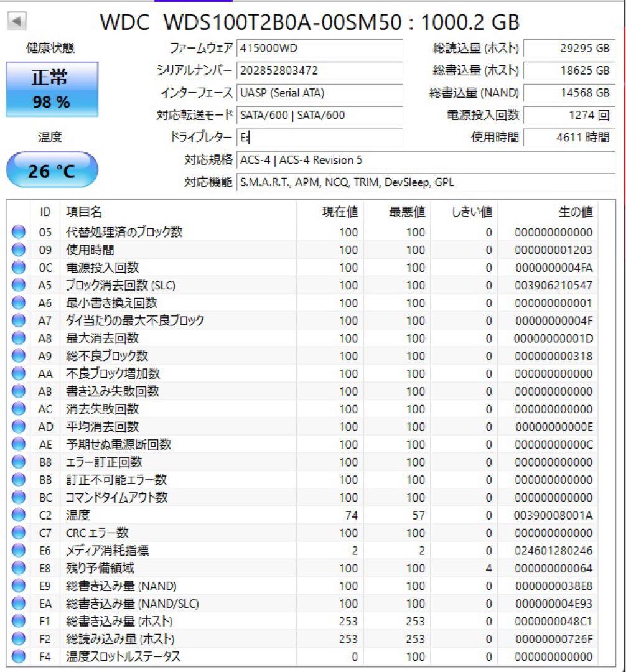This screenshot has height=672, width=626.
Task: Click the status dot next to 代替処理済のブロック数
Action: tap(18, 232)
